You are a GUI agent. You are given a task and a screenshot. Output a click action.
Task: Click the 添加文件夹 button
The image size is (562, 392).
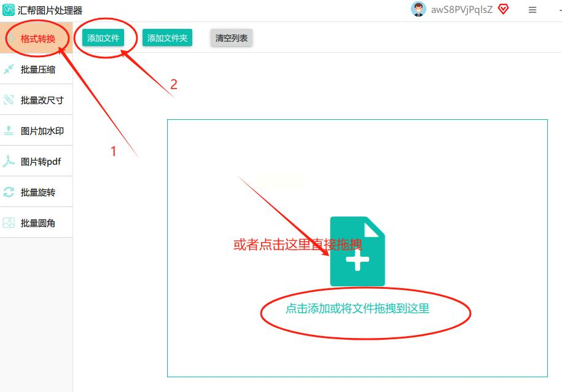click(x=168, y=38)
